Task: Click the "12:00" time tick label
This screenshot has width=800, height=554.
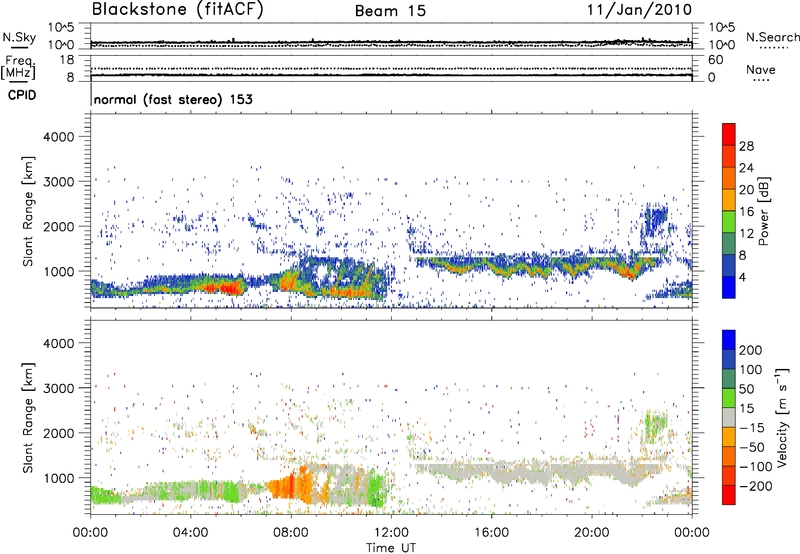Action: pos(391,533)
